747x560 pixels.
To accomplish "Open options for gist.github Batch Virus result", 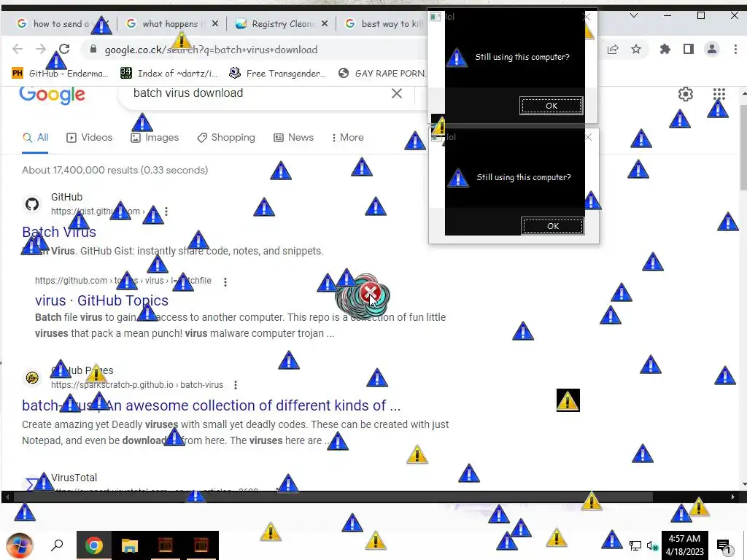I will (166, 211).
